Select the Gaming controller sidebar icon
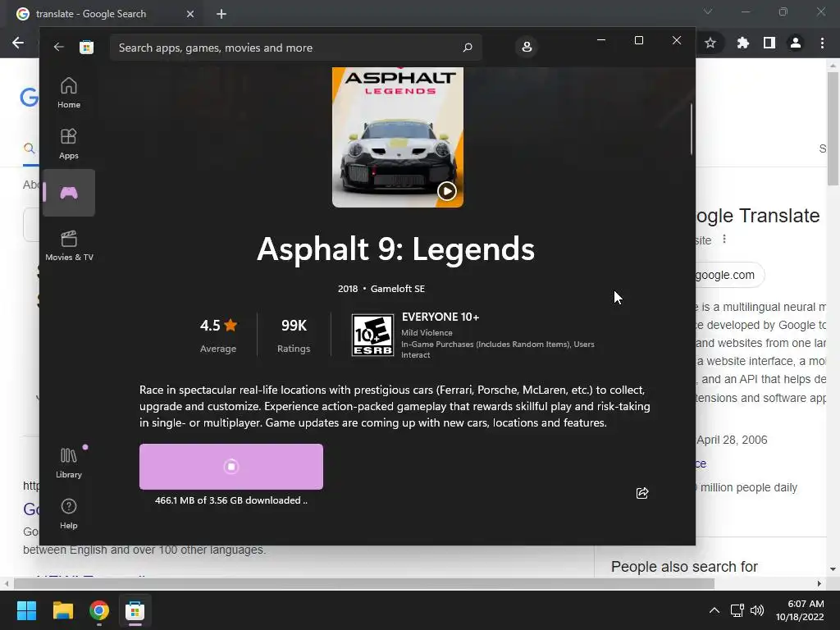This screenshot has width=840, height=630. 69,193
